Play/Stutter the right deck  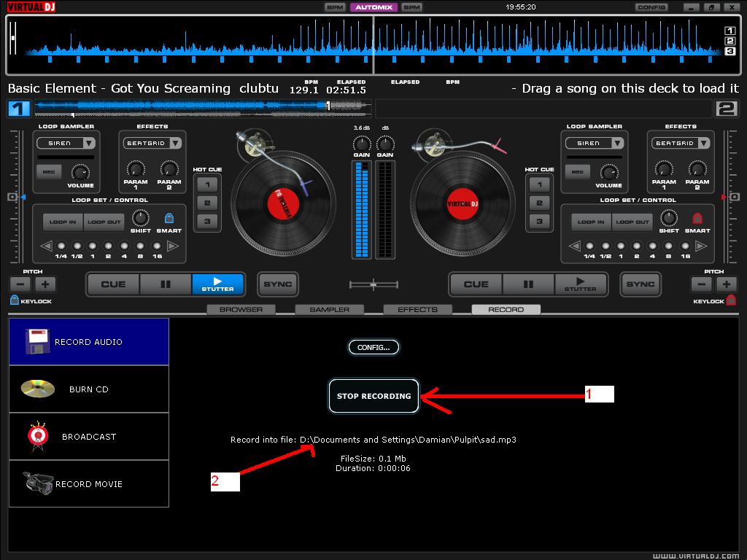[580, 284]
